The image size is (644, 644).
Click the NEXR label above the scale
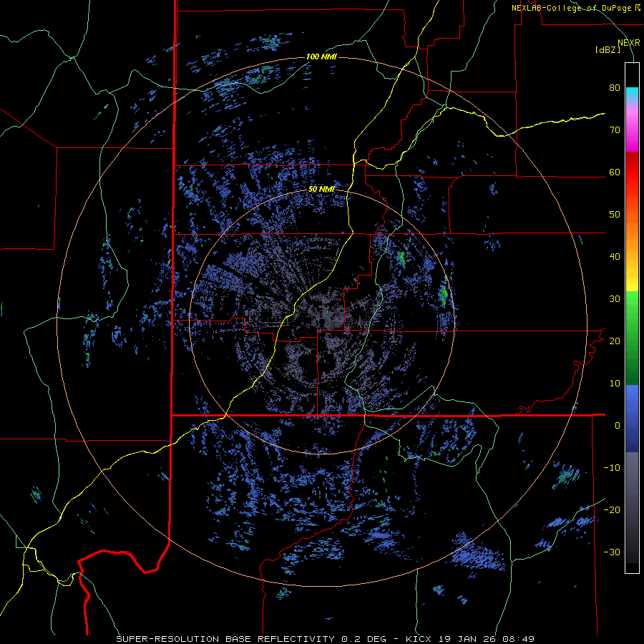(629, 43)
